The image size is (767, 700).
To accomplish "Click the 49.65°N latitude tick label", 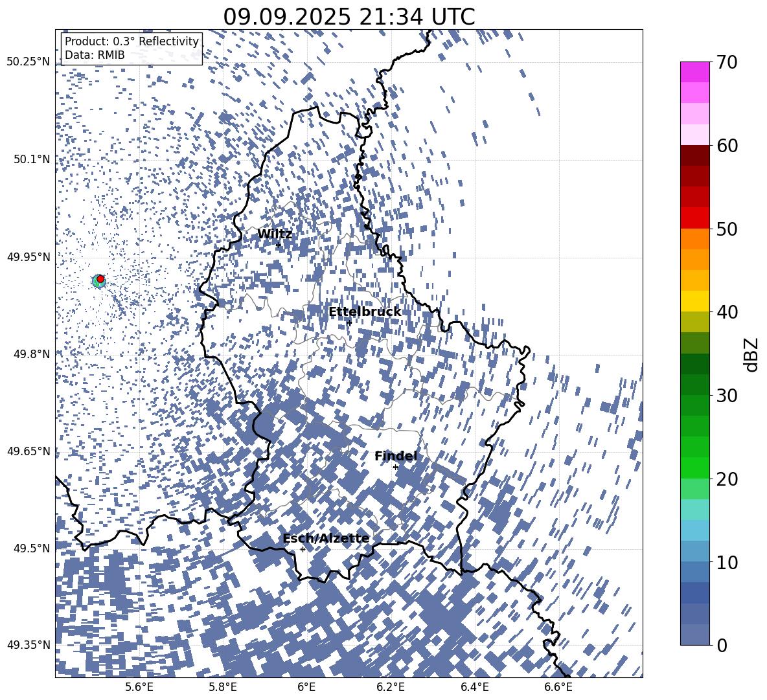I will tap(29, 451).
